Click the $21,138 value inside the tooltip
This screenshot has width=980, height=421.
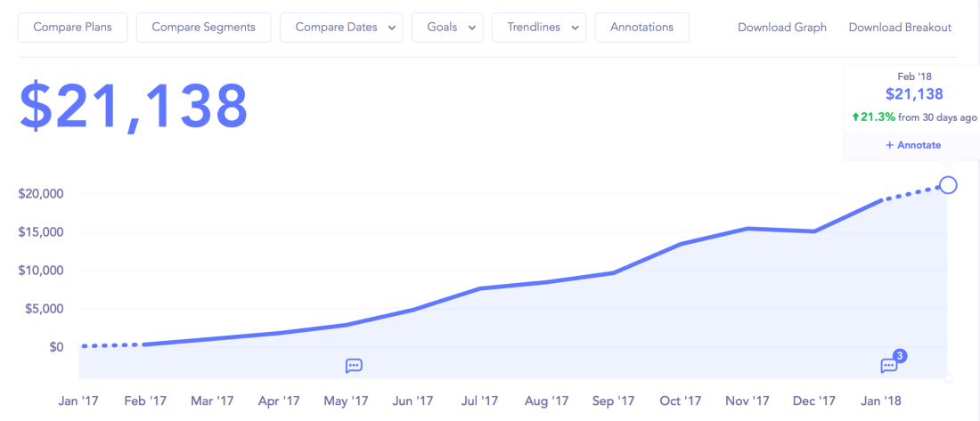[x=913, y=94]
